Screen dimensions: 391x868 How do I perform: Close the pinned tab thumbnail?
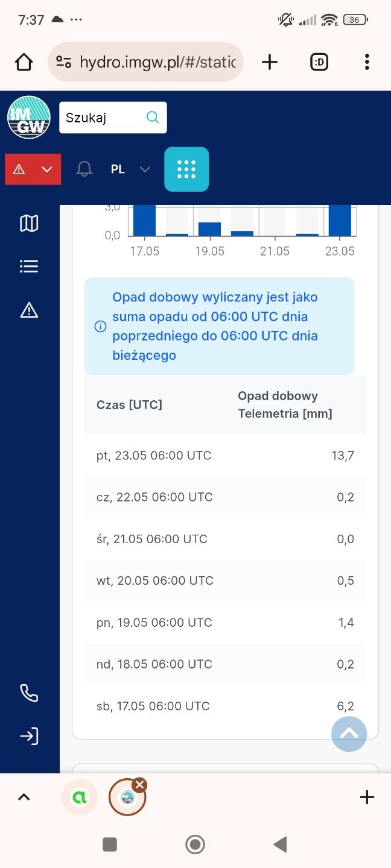139,784
